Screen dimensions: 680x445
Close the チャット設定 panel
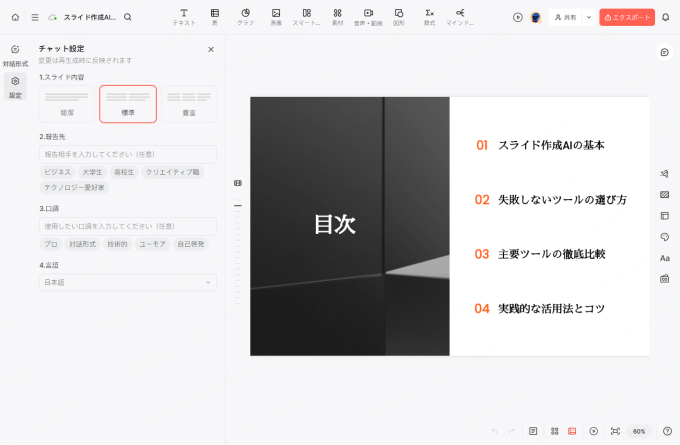click(x=211, y=49)
